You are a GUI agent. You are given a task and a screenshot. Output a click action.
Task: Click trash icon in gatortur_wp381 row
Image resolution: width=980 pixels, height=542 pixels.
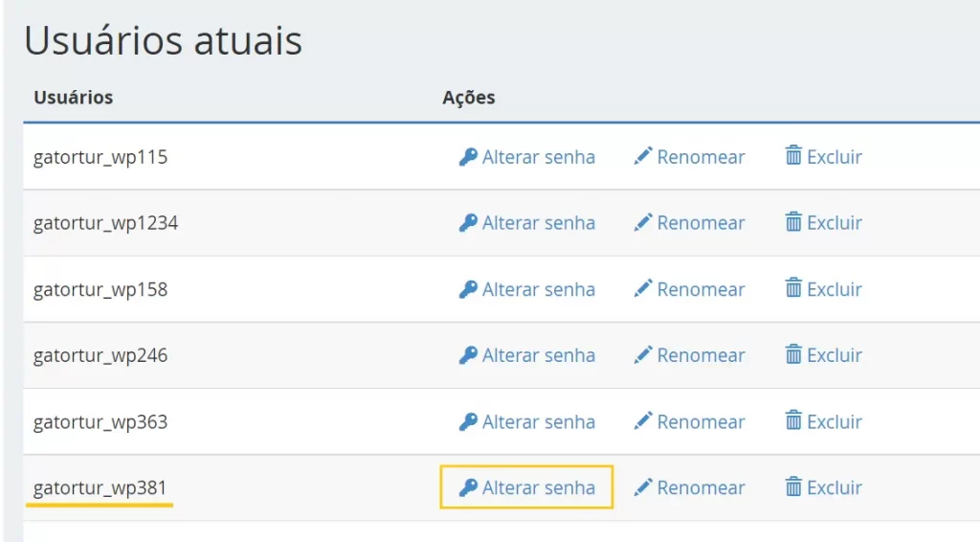coord(793,486)
